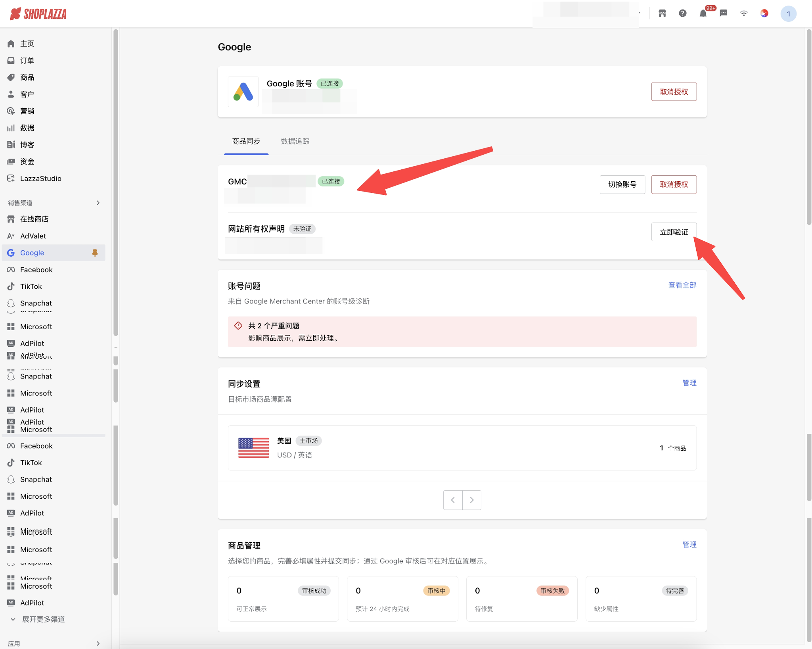Open 营销 via its target icon
The image size is (812, 649).
pos(11,111)
